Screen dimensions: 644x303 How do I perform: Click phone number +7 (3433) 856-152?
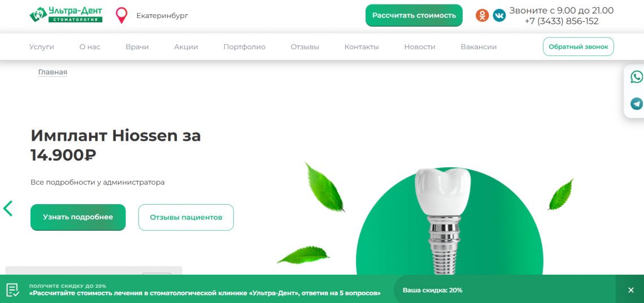[562, 21]
